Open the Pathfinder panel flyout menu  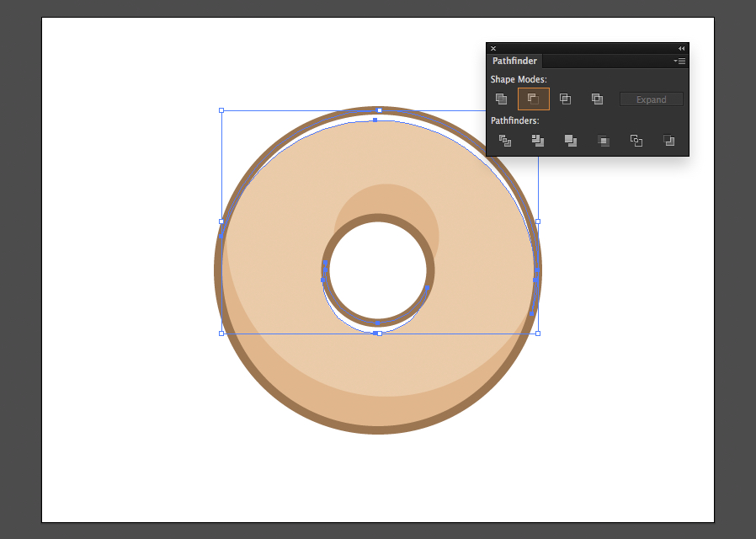point(679,61)
